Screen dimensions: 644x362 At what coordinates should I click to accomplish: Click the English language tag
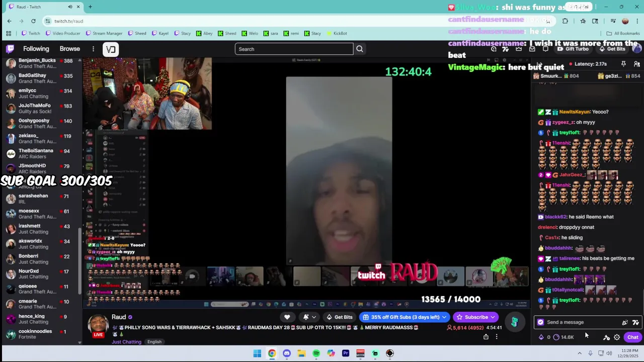click(x=154, y=342)
